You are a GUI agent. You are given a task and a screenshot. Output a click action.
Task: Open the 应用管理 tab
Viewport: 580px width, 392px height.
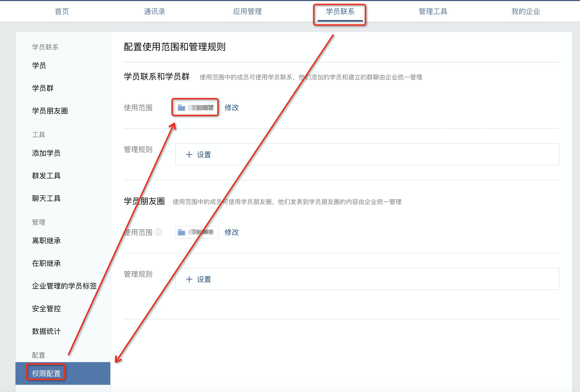(247, 11)
